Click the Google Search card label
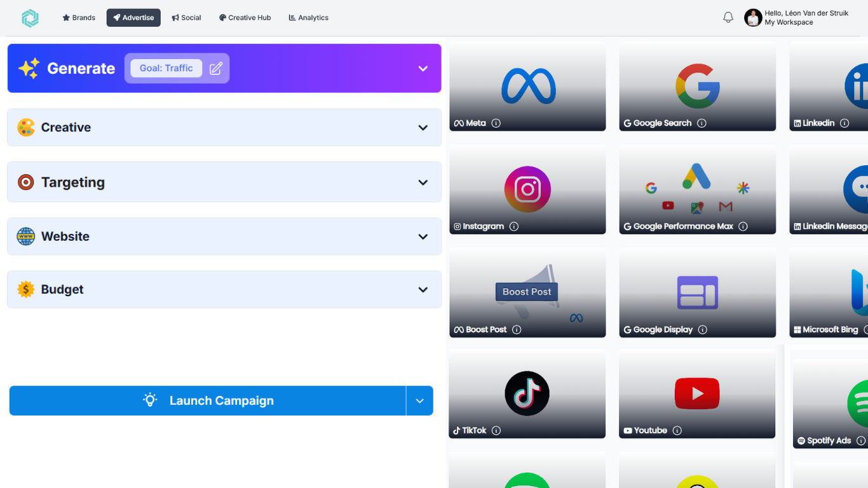868x488 pixels. (x=662, y=123)
